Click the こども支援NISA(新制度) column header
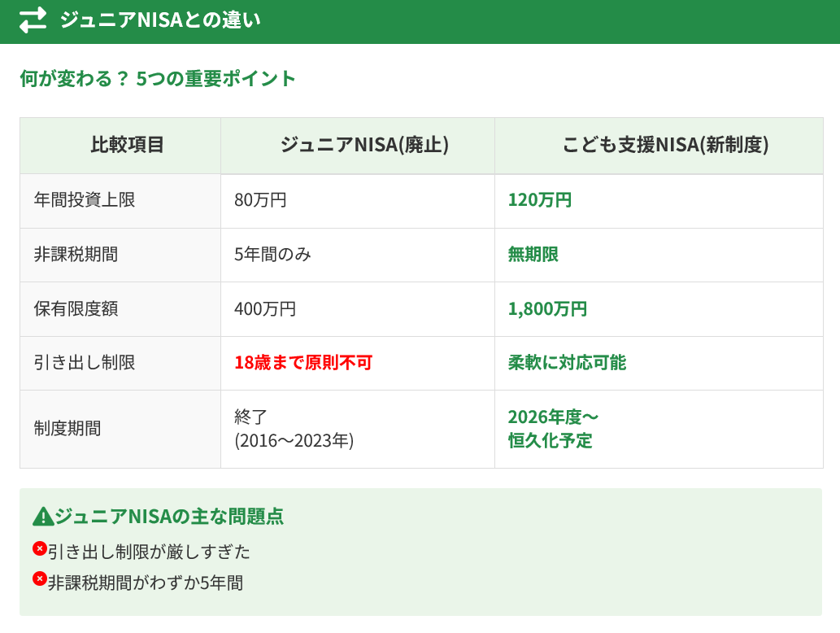The image size is (840, 633). point(665,145)
